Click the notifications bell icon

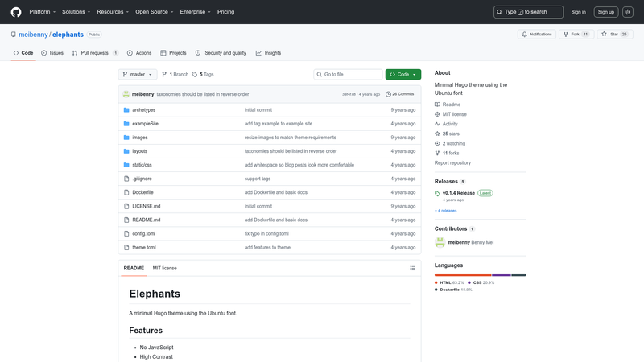525,35
